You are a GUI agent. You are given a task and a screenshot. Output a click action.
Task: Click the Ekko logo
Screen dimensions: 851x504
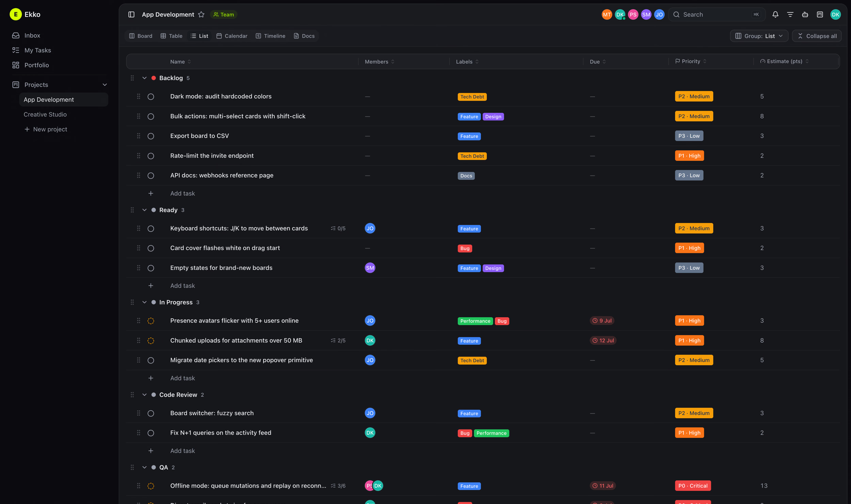16,14
